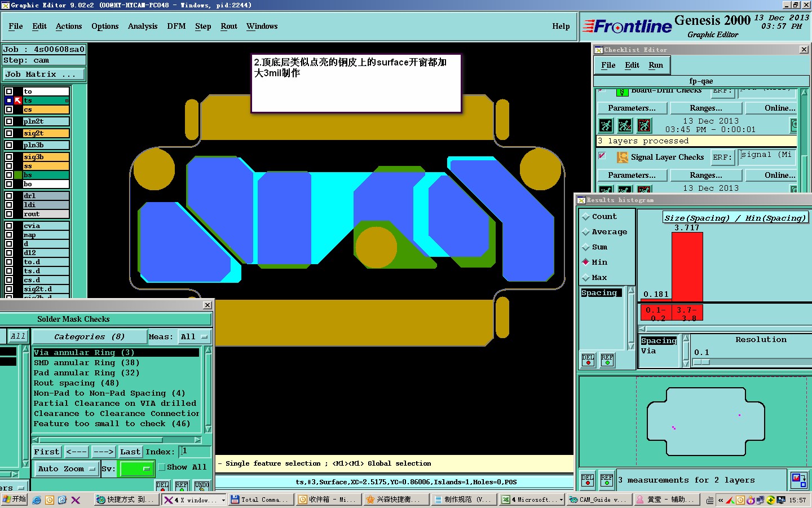
Task: Open the green Sv severity dropdown
Action: click(x=137, y=469)
